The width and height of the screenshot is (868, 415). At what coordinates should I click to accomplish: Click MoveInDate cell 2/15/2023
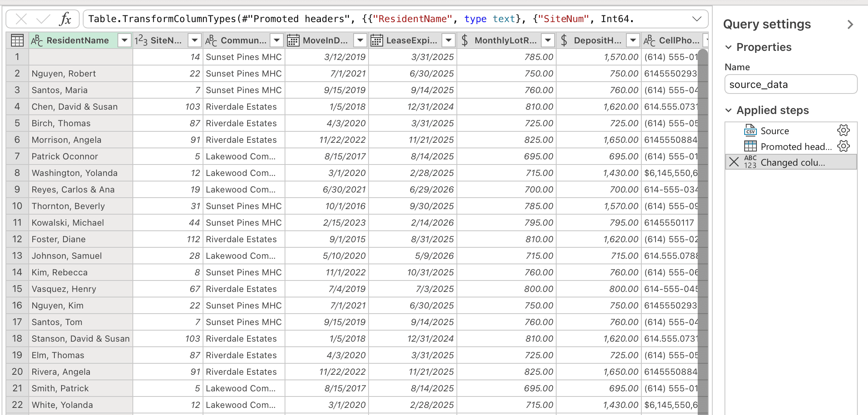click(x=327, y=222)
